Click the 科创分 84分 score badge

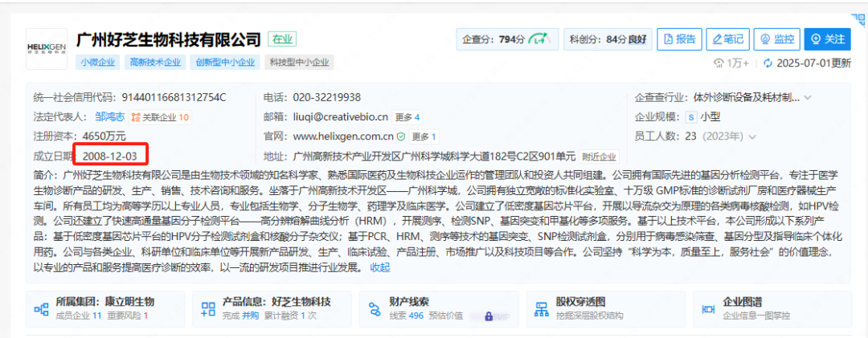[608, 39]
